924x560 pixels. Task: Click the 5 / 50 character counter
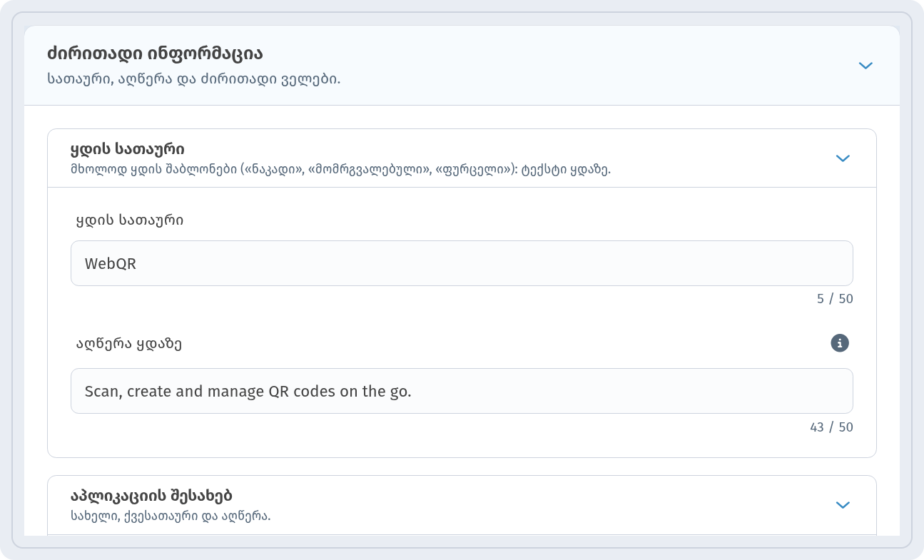(835, 299)
